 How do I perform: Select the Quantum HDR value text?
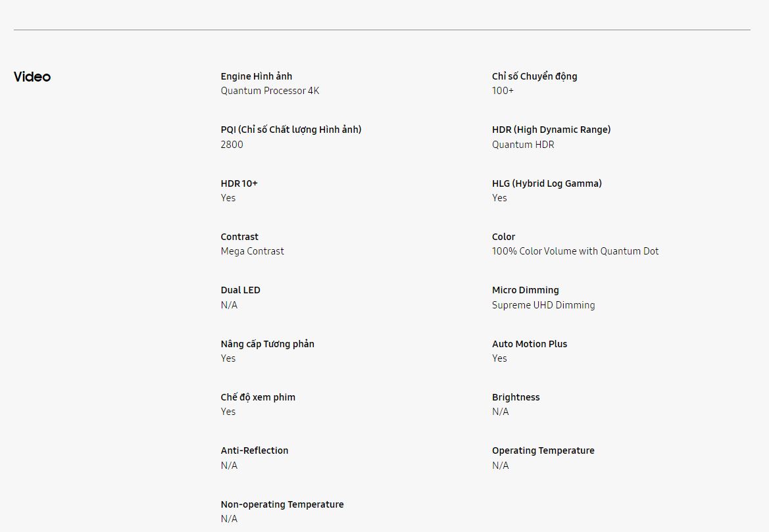point(523,145)
